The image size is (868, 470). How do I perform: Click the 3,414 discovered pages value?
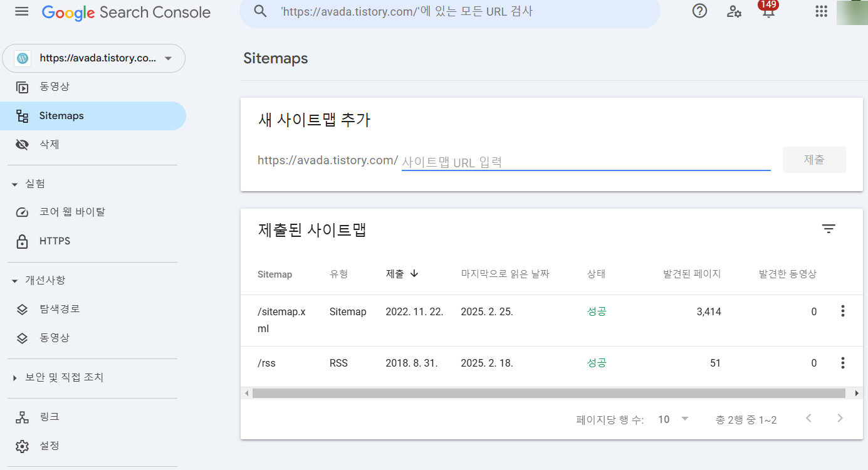[709, 311]
